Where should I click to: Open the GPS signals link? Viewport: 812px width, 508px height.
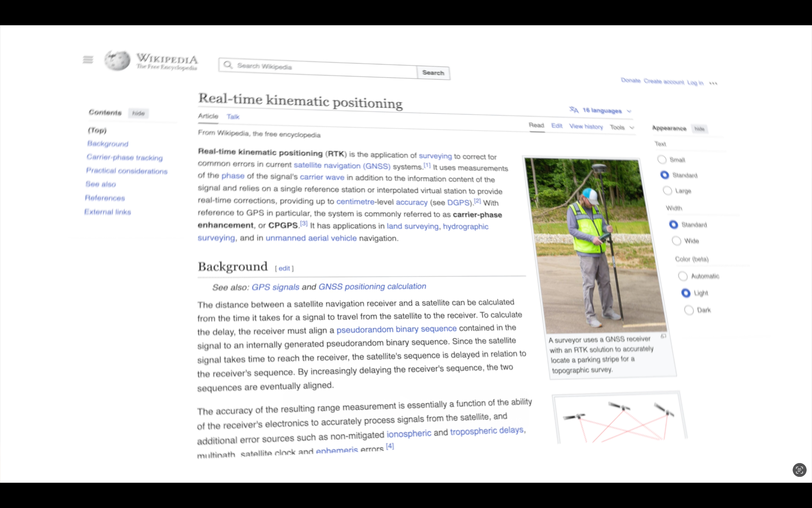click(275, 287)
